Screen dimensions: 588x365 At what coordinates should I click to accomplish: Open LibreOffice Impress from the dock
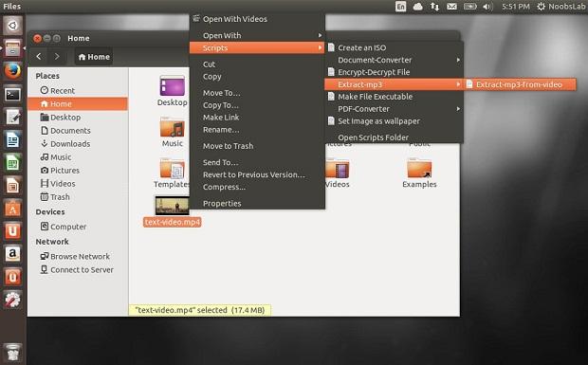pyautogui.click(x=12, y=186)
